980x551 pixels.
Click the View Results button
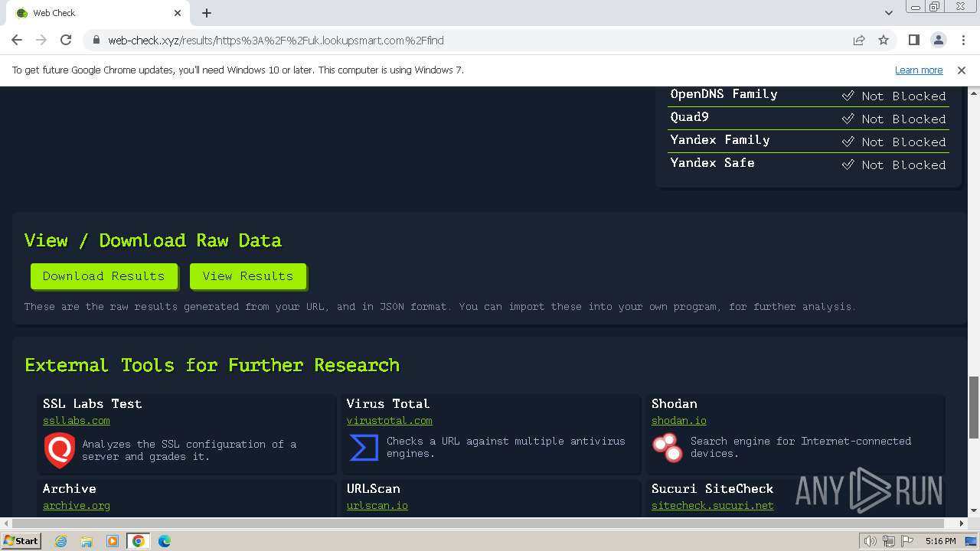(x=248, y=276)
